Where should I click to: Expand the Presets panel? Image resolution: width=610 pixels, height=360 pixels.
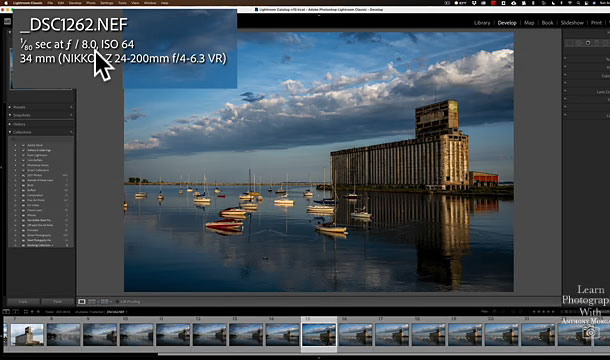pyautogui.click(x=10, y=107)
